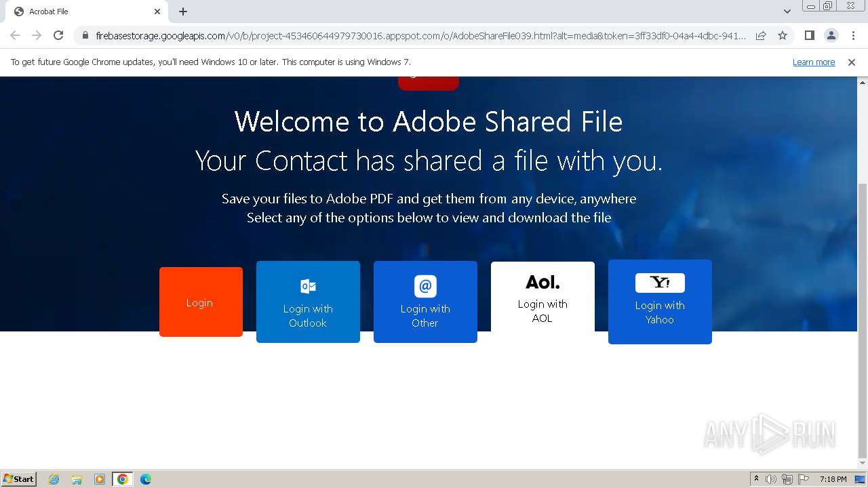The width and height of the screenshot is (868, 488).
Task: Show hidden system tray icons
Action: coord(756,479)
